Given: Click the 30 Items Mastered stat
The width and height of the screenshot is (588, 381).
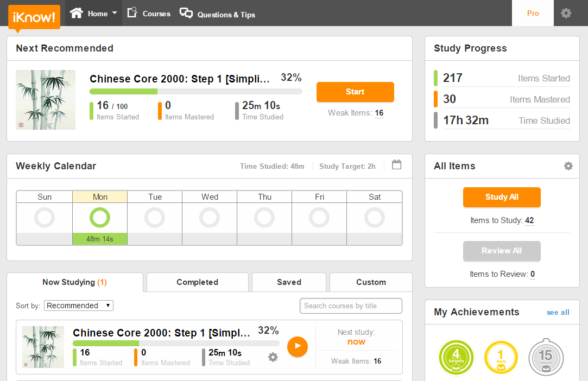Looking at the screenshot, I should coord(502,99).
